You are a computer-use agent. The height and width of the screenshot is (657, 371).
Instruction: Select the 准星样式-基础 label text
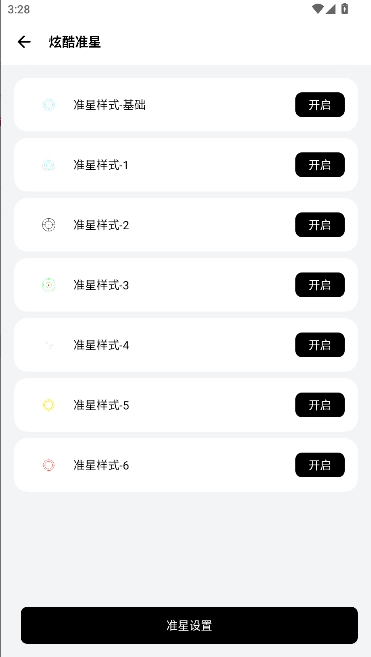pos(109,105)
